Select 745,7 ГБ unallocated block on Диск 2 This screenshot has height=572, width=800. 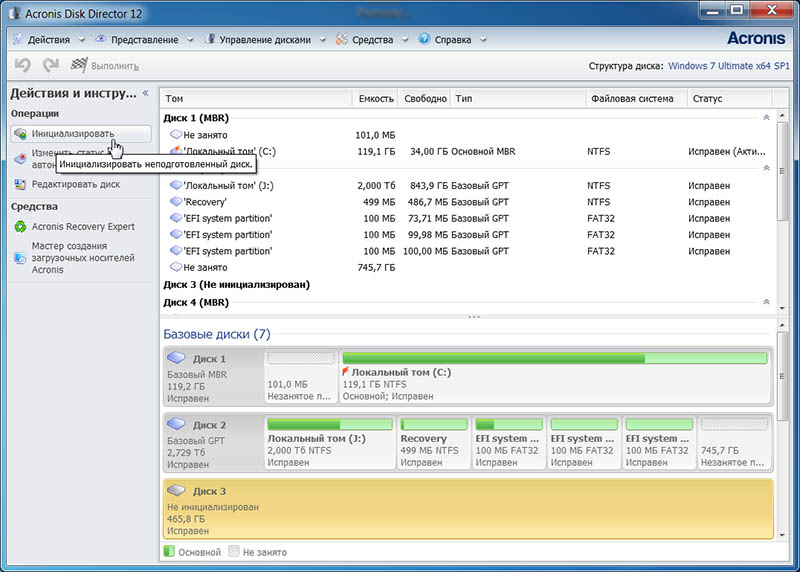point(734,442)
